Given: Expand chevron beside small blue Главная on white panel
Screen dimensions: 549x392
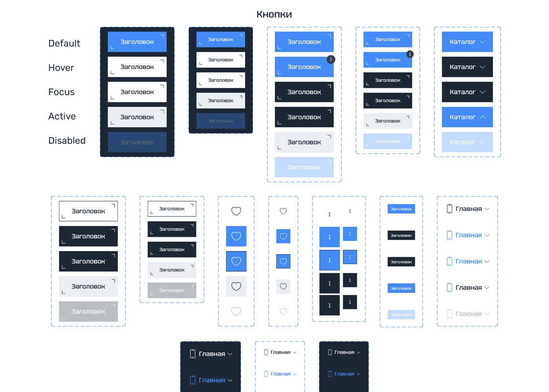Looking at the screenshot, I should pyautogui.click(x=294, y=374).
